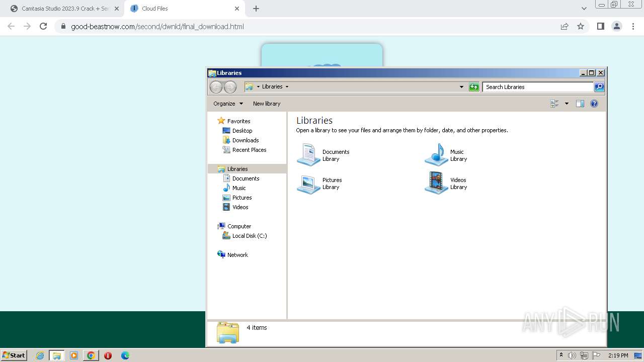The image size is (644, 362).
Task: Select Desktop under Favorites
Action: pos(242,131)
